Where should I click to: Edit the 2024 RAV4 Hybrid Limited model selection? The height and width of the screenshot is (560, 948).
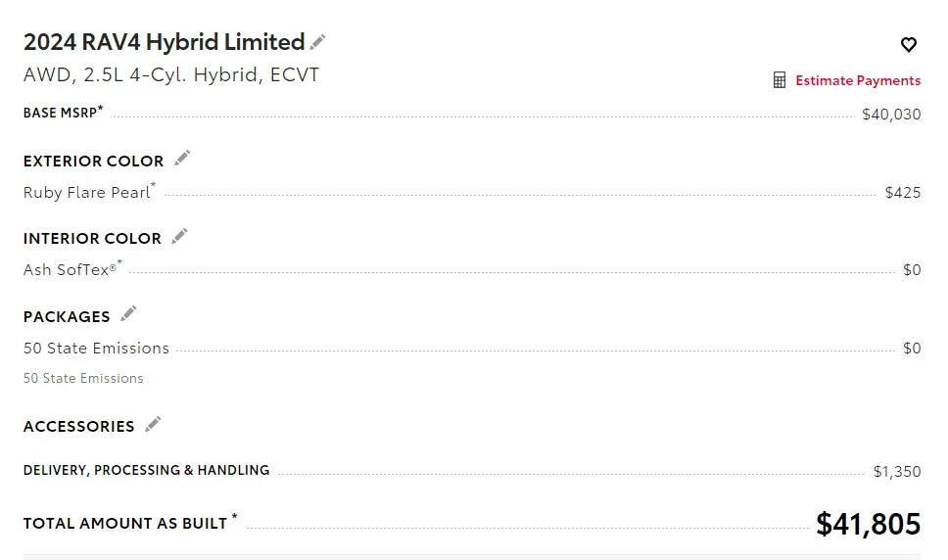317,42
